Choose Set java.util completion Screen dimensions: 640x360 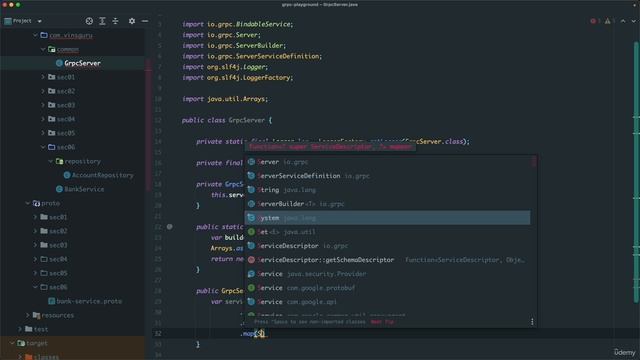click(x=387, y=232)
